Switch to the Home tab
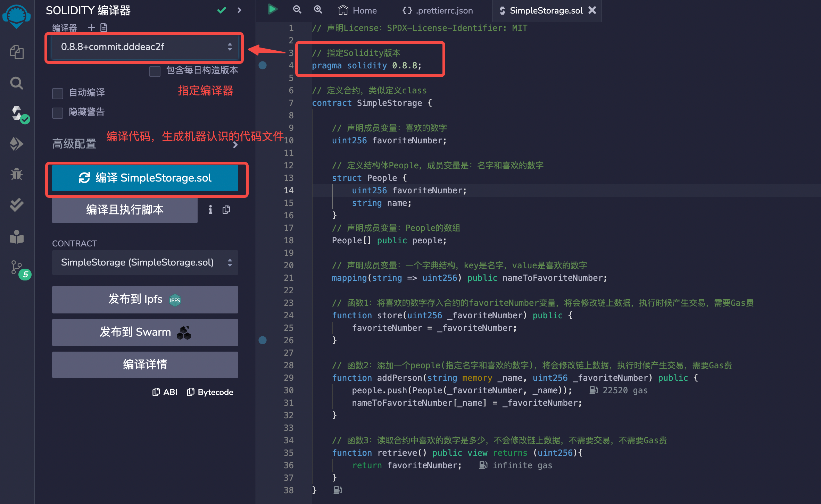This screenshot has width=821, height=504. pyautogui.click(x=357, y=10)
